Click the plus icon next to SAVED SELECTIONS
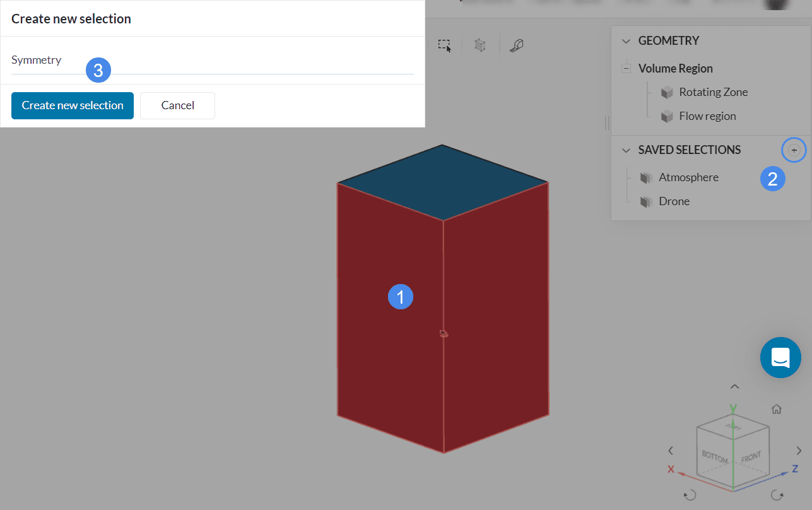 (794, 150)
